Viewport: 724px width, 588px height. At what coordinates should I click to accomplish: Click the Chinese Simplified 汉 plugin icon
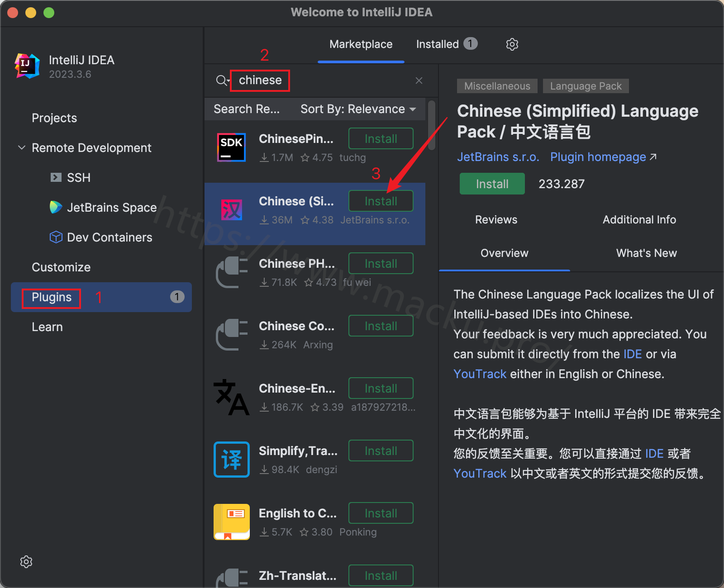click(232, 210)
